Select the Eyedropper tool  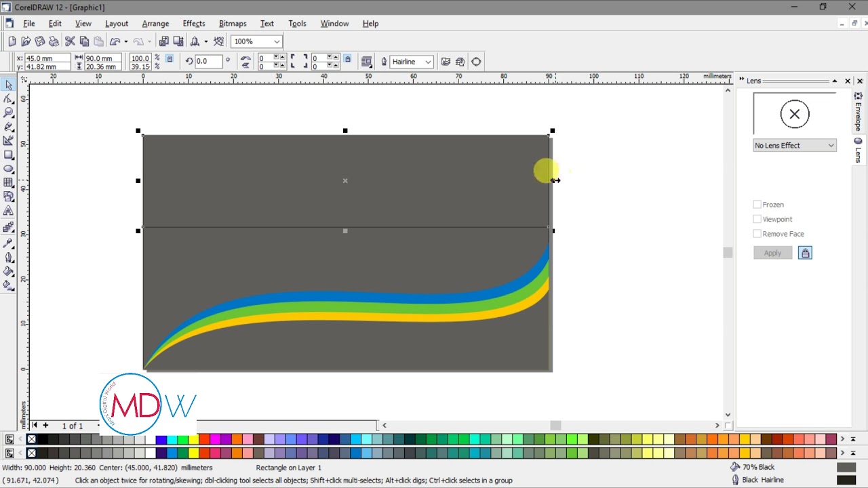tap(8, 243)
